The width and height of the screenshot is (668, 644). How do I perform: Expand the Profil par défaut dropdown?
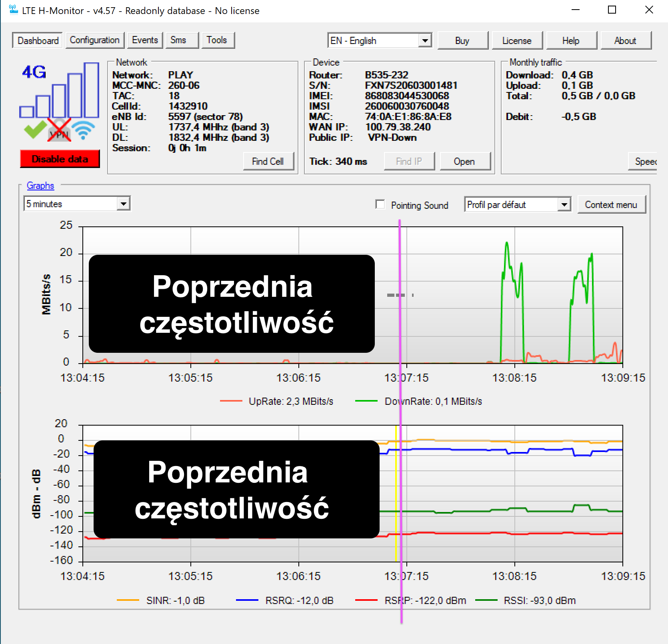click(564, 204)
